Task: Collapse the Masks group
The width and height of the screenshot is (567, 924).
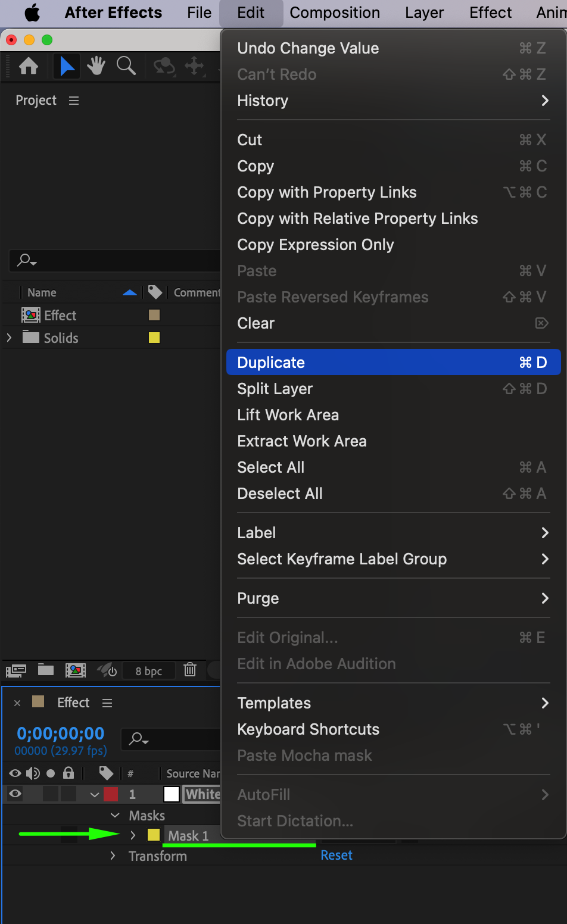Action: 115,815
